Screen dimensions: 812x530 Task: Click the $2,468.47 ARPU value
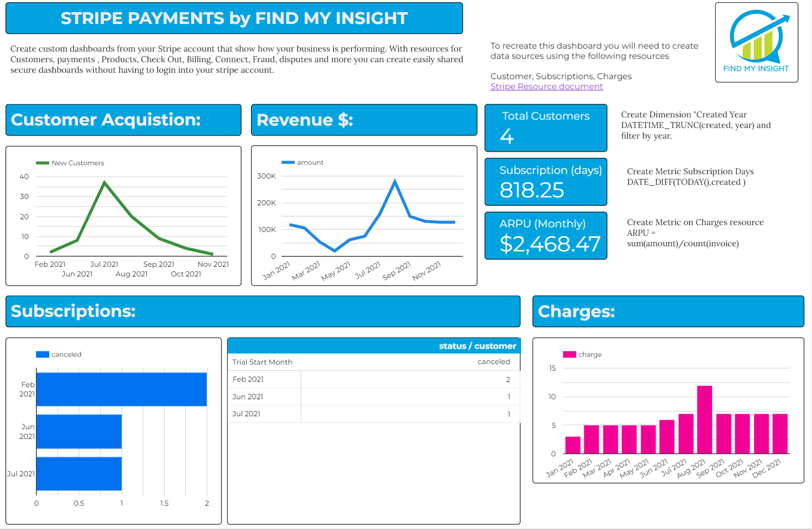[550, 244]
